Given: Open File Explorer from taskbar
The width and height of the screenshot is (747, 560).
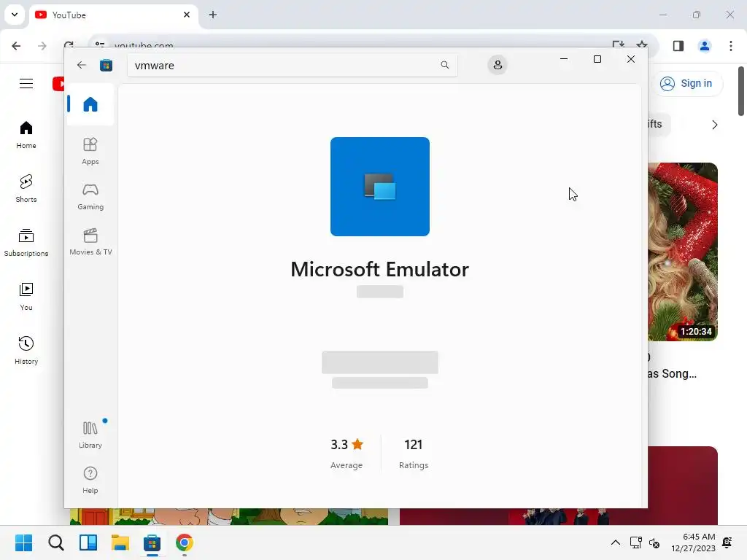Looking at the screenshot, I should pos(120,542).
